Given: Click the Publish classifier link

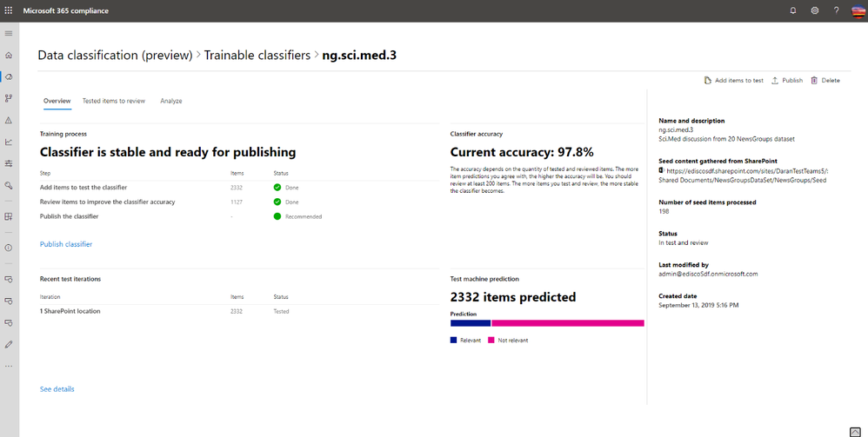Looking at the screenshot, I should coord(66,244).
